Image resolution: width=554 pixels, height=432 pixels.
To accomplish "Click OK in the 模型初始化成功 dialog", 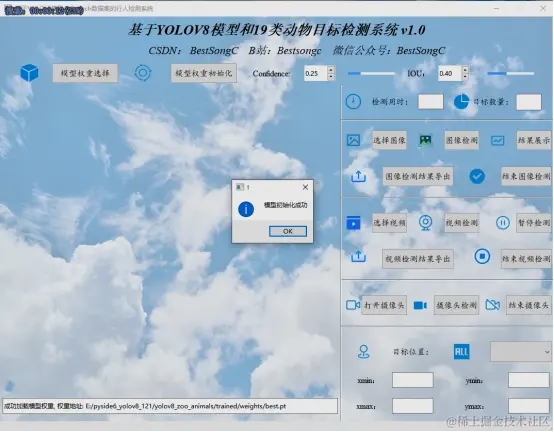I will (x=288, y=231).
